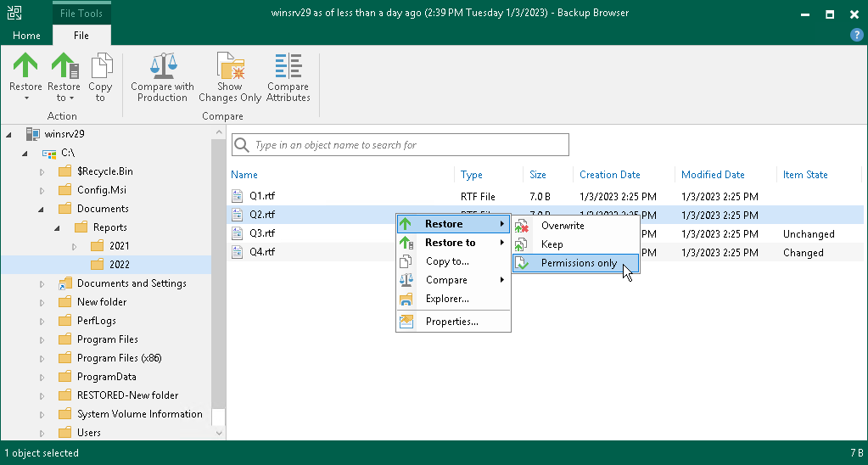Click the Overwrite icon in submenu
This screenshot has height=465, width=868.
click(521, 226)
